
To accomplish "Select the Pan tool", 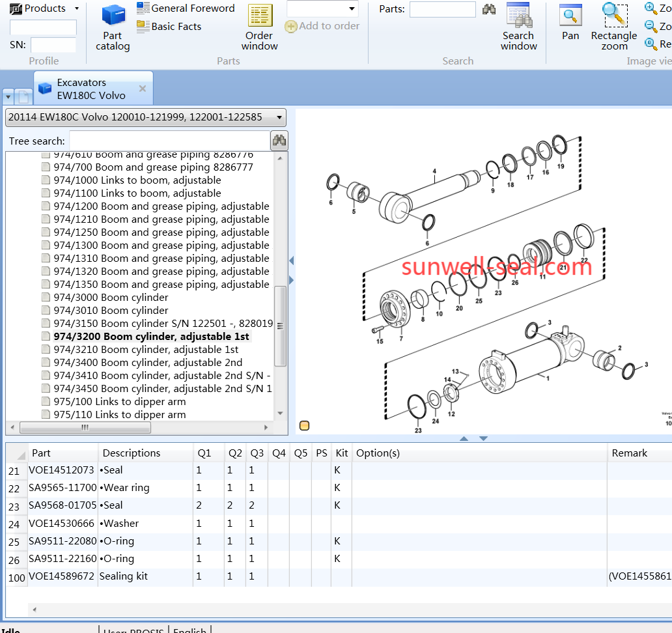I will coord(570,23).
